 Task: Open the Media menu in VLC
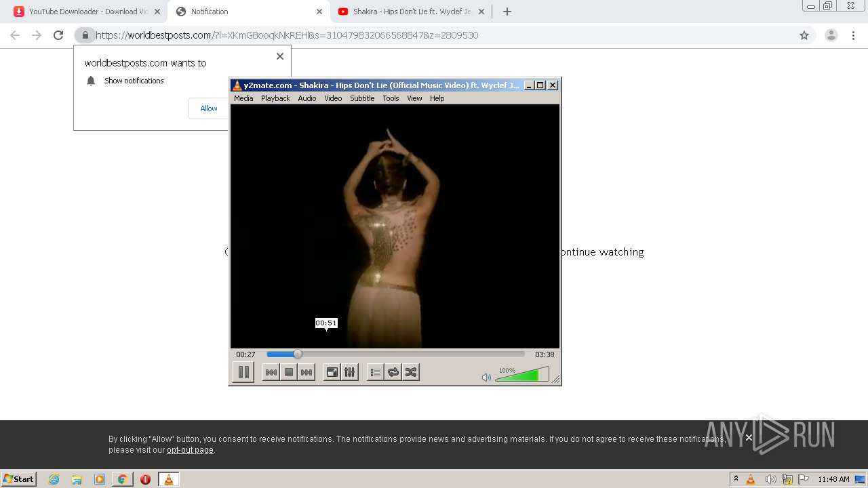[x=243, y=98]
